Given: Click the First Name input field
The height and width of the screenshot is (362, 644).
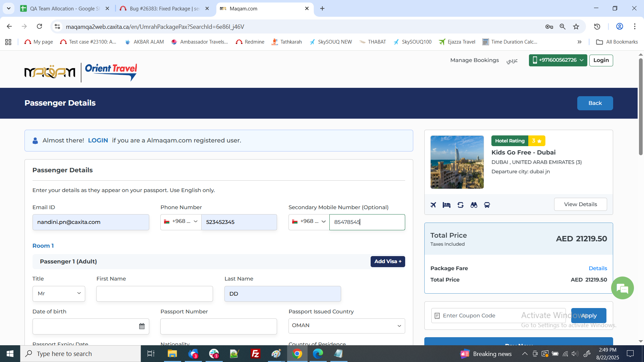Looking at the screenshot, I should [x=154, y=294].
